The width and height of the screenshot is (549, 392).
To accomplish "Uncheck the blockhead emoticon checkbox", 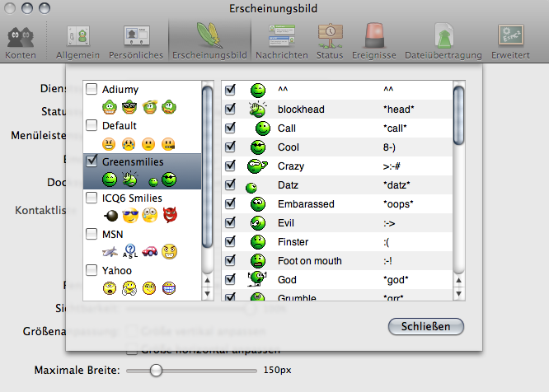I will tap(230, 109).
